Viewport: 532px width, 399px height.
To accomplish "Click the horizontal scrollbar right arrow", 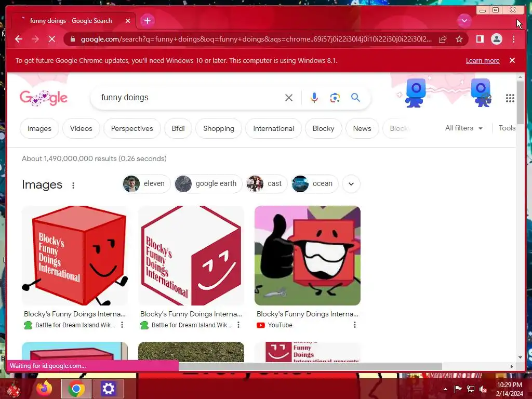I will tap(512, 366).
